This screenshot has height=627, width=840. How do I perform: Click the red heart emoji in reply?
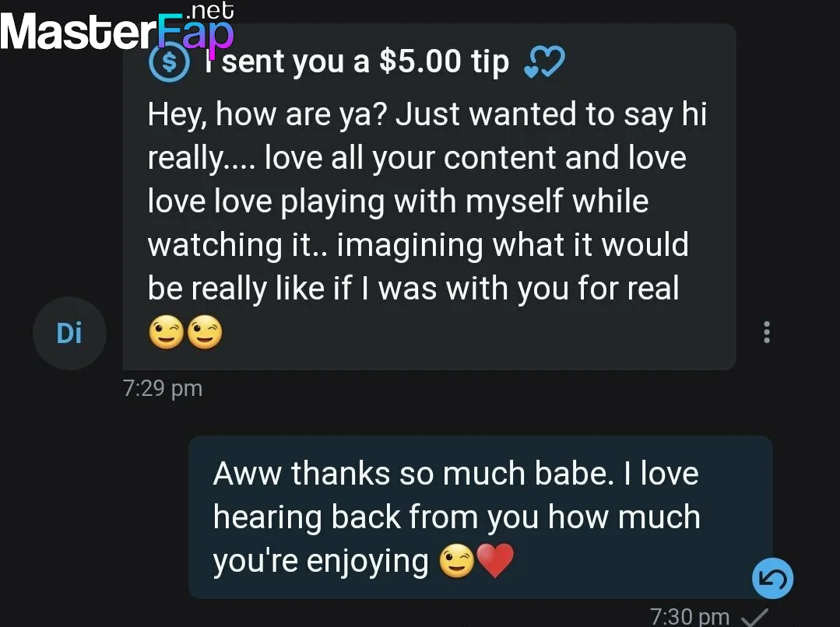tap(495, 560)
